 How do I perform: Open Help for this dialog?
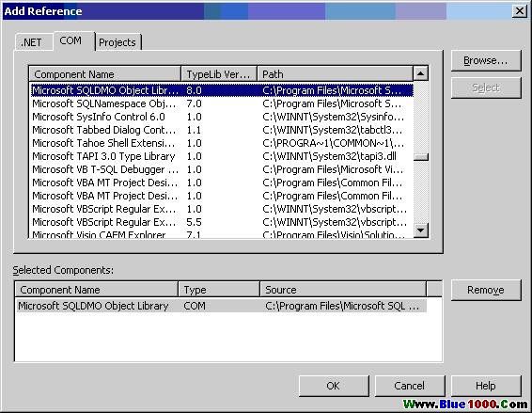[x=486, y=386]
